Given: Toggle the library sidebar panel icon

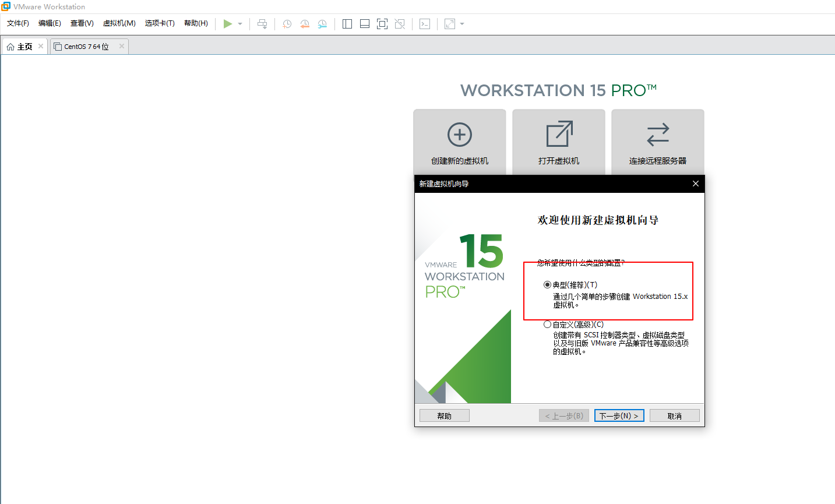Looking at the screenshot, I should coord(347,24).
